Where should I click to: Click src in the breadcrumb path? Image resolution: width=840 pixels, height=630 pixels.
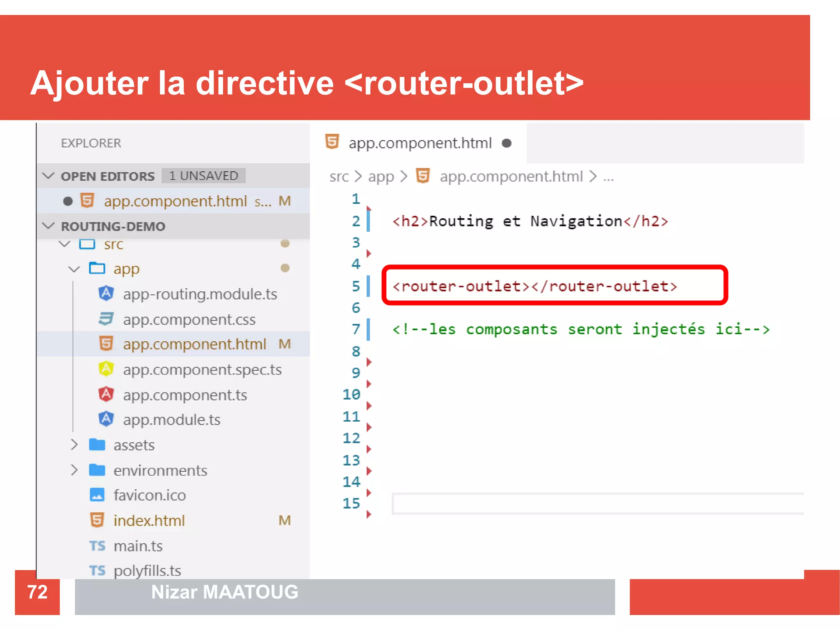point(339,177)
